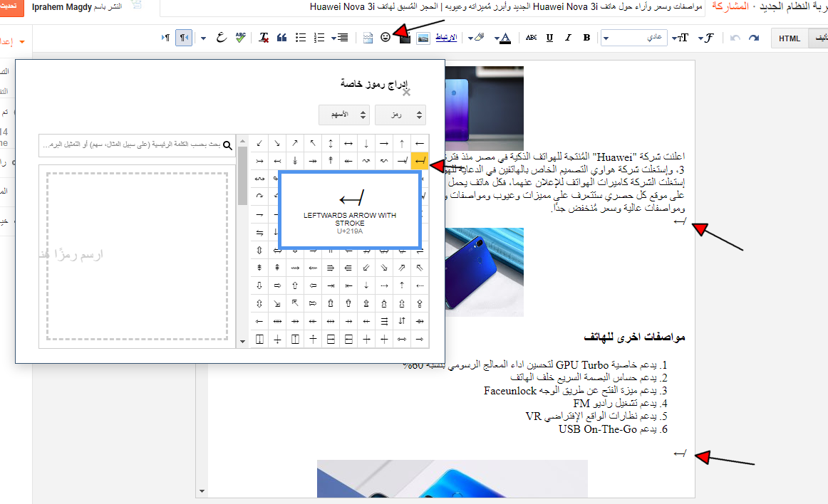The height and width of the screenshot is (504, 828).
Task: Open the special characters smiley icon
Action: point(385,38)
